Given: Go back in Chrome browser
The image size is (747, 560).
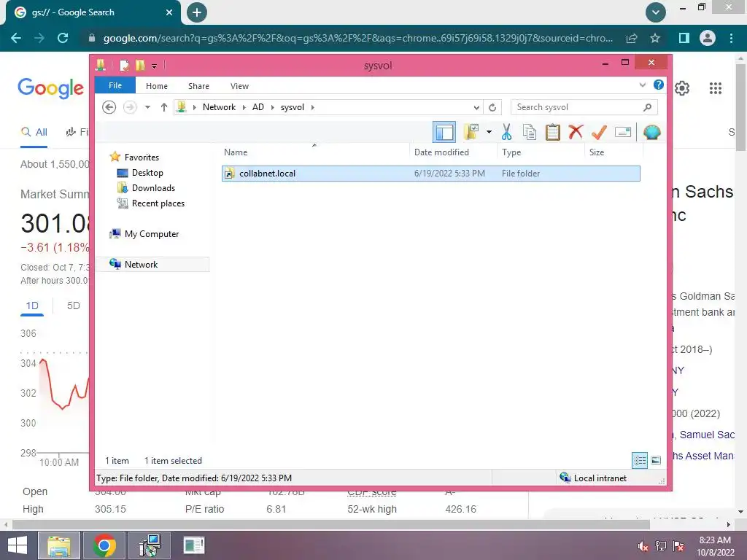Looking at the screenshot, I should point(16,38).
